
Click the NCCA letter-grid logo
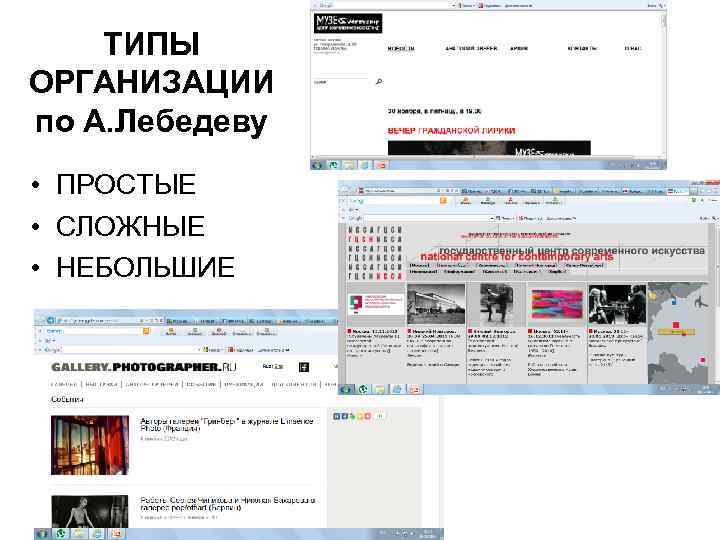tap(375, 253)
